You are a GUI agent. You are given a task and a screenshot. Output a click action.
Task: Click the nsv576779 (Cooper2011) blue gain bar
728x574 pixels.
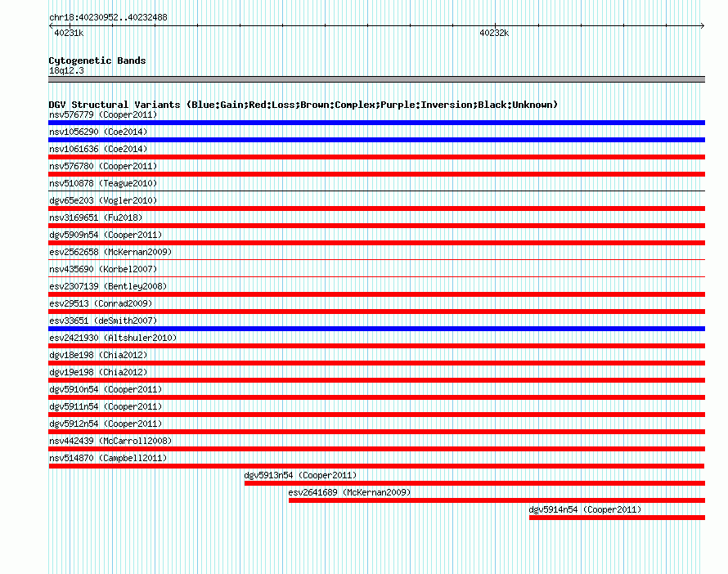376,123
